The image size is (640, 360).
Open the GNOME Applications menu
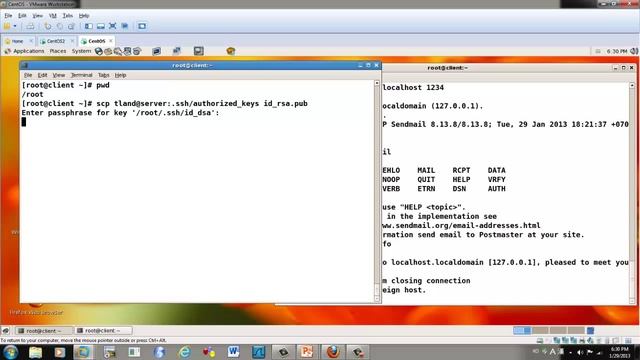pos(28,51)
